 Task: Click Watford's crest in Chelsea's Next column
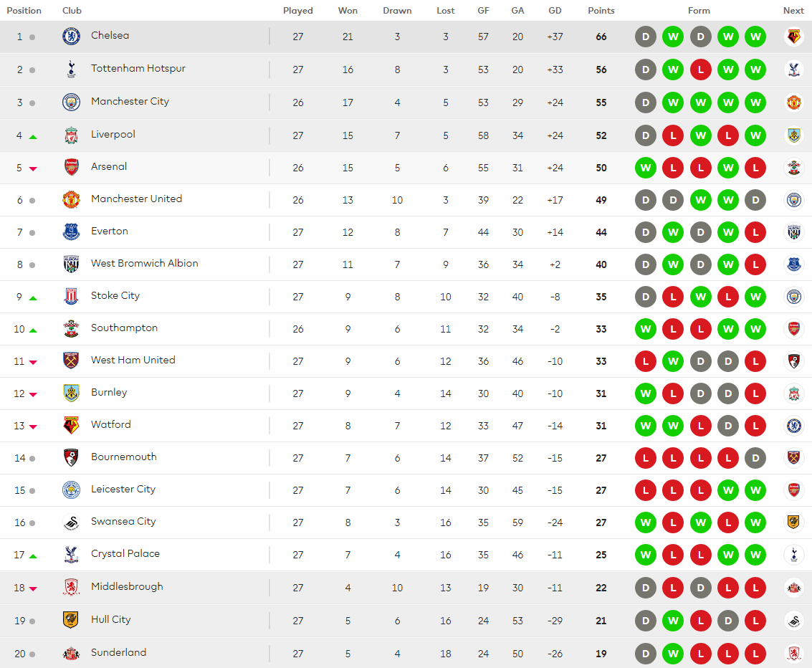tap(793, 37)
